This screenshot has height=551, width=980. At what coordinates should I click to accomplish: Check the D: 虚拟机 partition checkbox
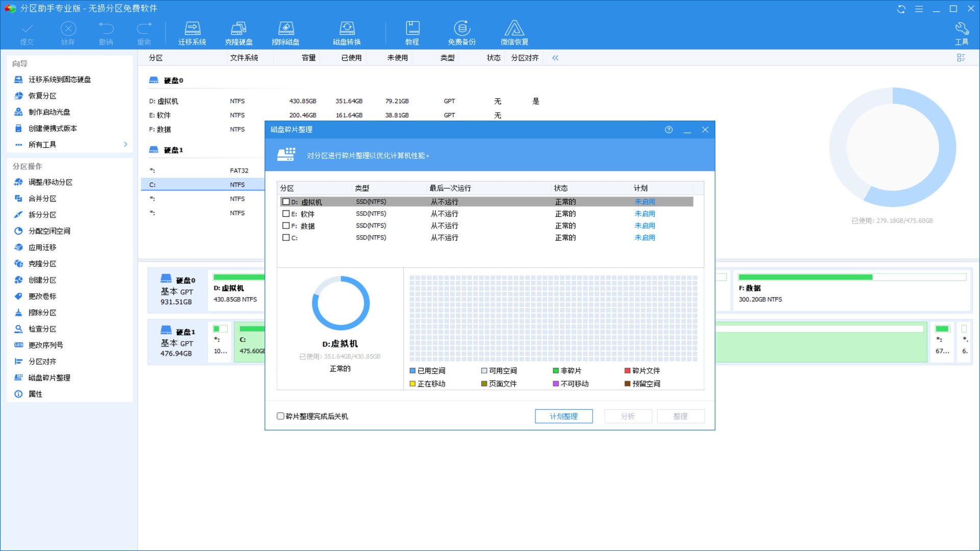pyautogui.click(x=286, y=202)
